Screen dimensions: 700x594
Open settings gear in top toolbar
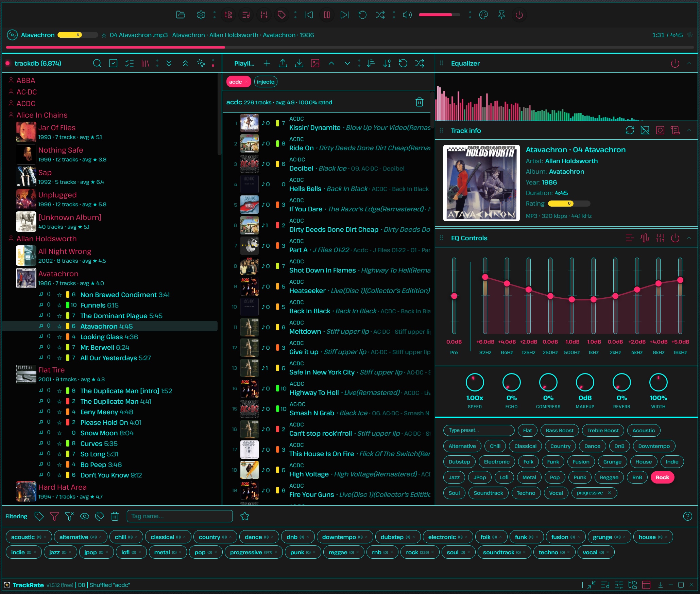coord(201,15)
